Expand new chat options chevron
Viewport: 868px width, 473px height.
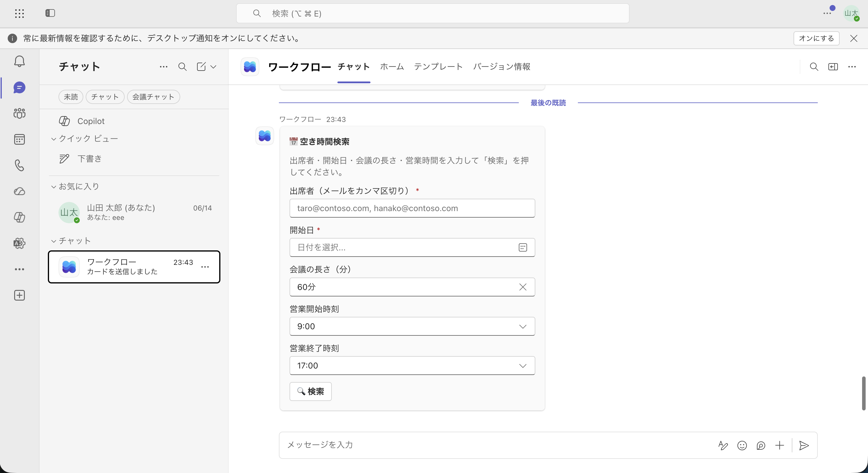click(213, 67)
